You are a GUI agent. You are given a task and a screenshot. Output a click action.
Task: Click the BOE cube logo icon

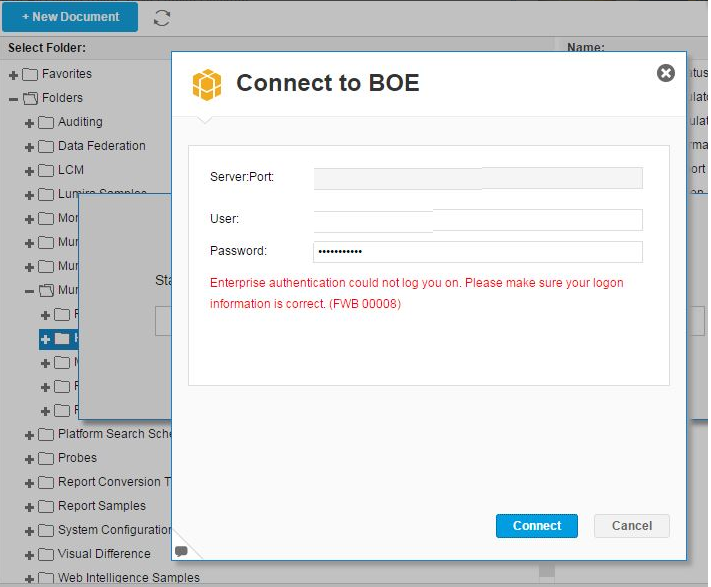coord(207,84)
